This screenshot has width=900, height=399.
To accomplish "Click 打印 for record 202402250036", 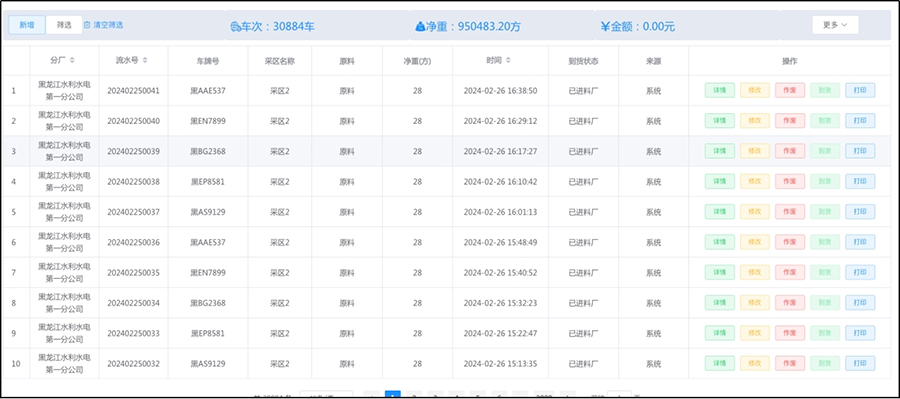I will pyautogui.click(x=860, y=242).
